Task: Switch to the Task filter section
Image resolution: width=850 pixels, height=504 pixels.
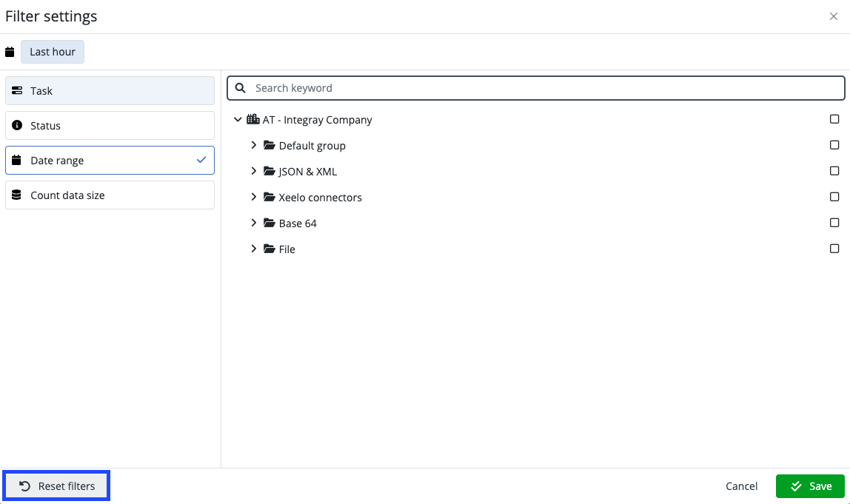Action: click(x=109, y=90)
